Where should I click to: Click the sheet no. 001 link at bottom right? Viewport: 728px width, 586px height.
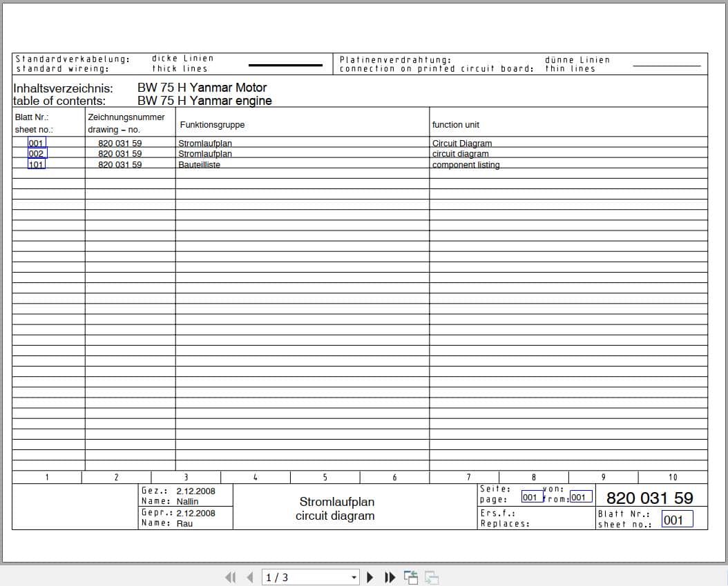pyautogui.click(x=677, y=519)
